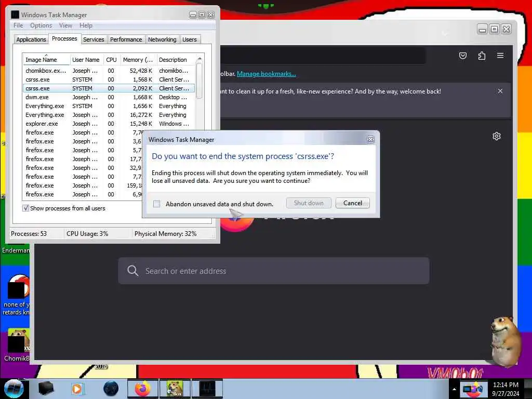Open the Firefox icon in the taskbar
532x399 pixels.
pos(142,389)
